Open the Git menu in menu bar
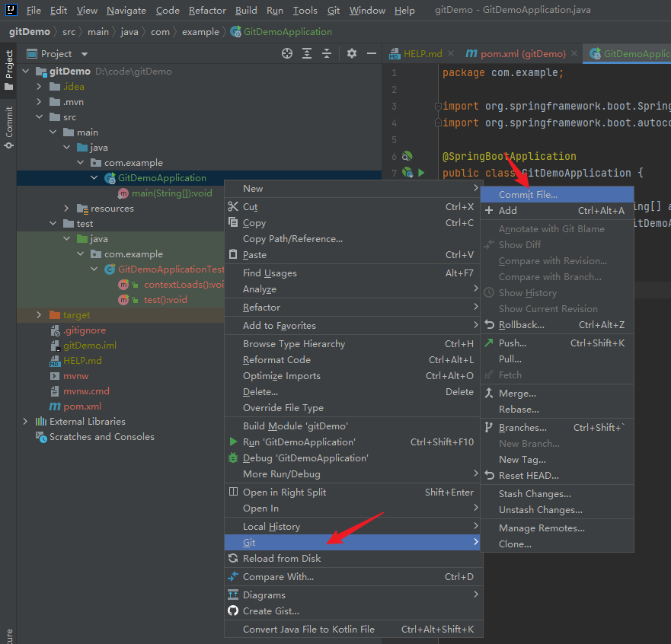Image resolution: width=671 pixels, height=644 pixels. tap(334, 10)
